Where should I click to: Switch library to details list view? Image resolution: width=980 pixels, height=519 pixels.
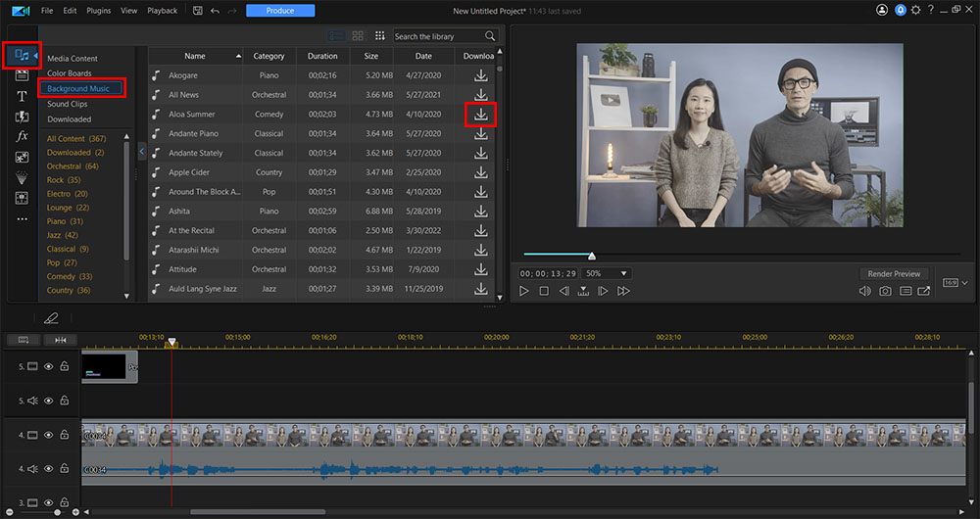click(x=336, y=36)
